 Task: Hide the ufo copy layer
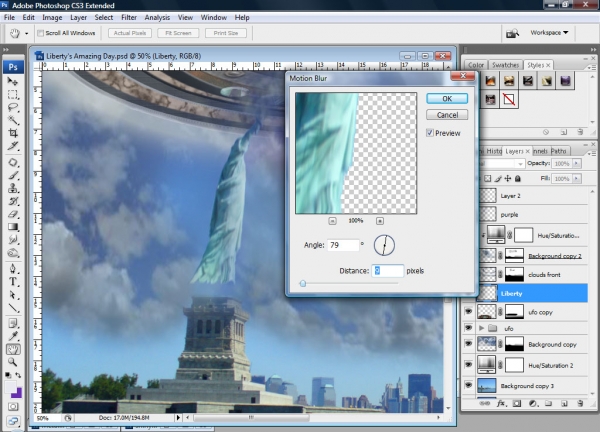[x=468, y=311]
